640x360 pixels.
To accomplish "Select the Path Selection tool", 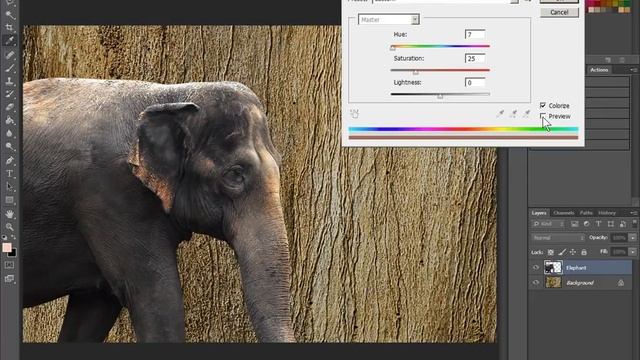I will click(10, 187).
